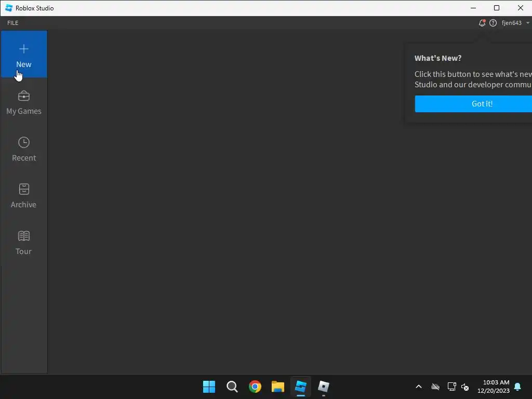Expand the fjen643 account dropdown
Image resolution: width=532 pixels, height=399 pixels.
coord(515,23)
